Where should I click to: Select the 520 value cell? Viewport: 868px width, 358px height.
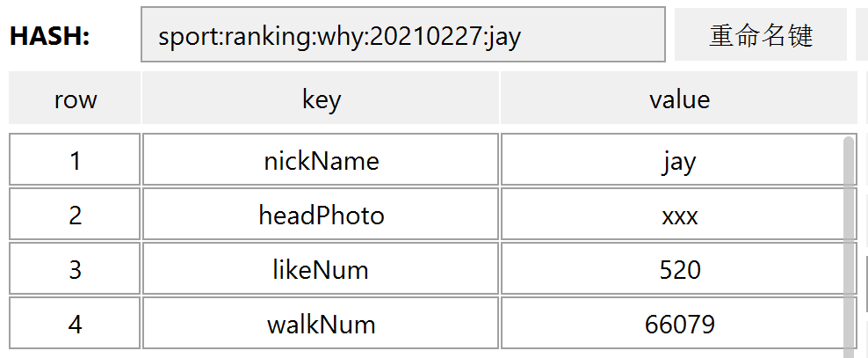coord(679,268)
